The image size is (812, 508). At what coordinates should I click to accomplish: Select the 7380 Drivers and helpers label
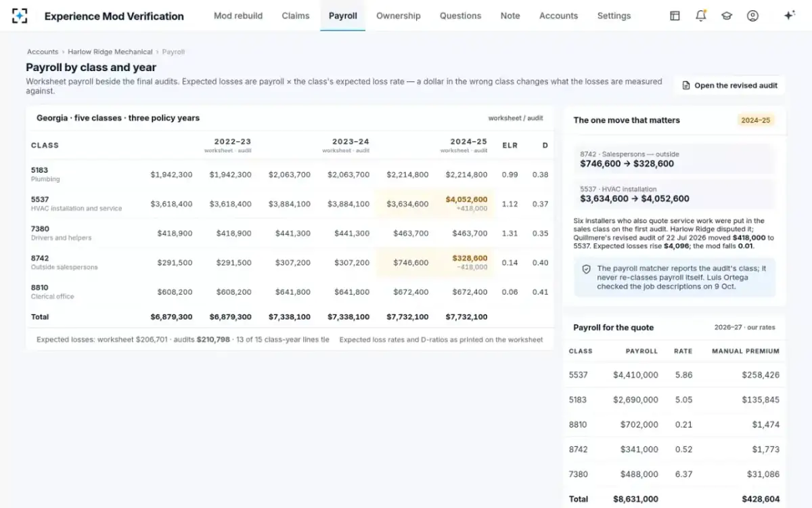[61, 233]
